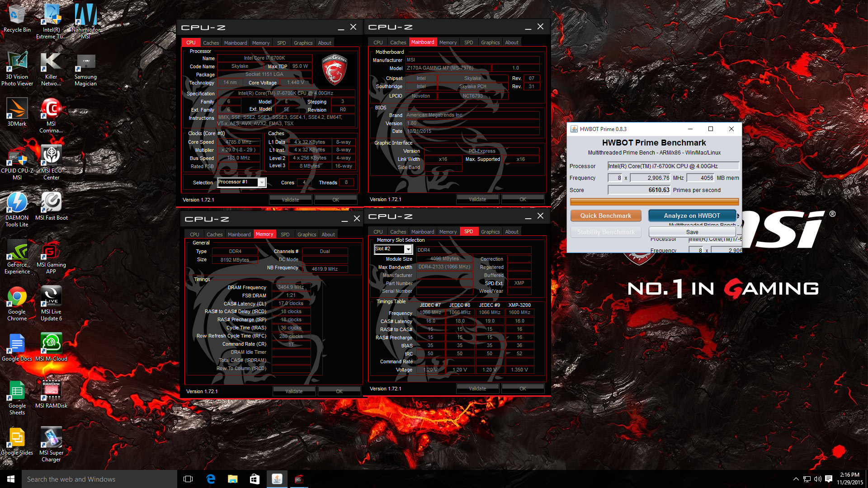This screenshot has width=868, height=488.
Task: Open Windows Store from taskbar
Action: (255, 479)
